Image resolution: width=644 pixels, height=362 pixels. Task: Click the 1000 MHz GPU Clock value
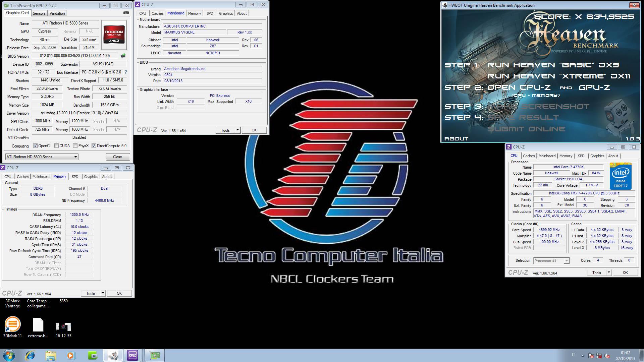42,121
